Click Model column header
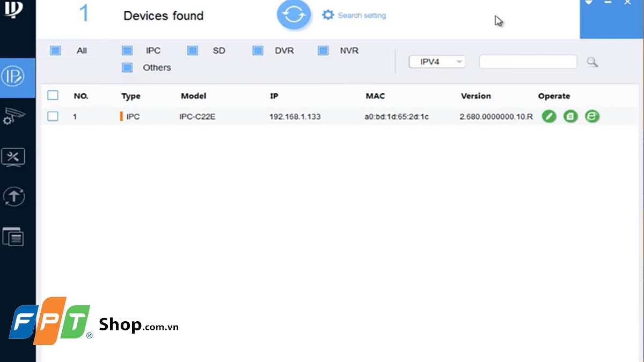This screenshot has height=362, width=644. [x=194, y=96]
